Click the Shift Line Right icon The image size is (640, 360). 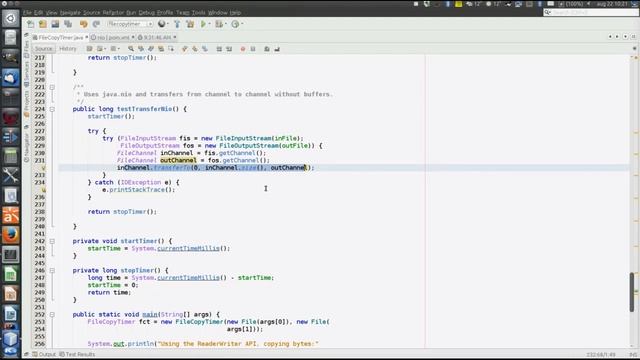pos(229,49)
